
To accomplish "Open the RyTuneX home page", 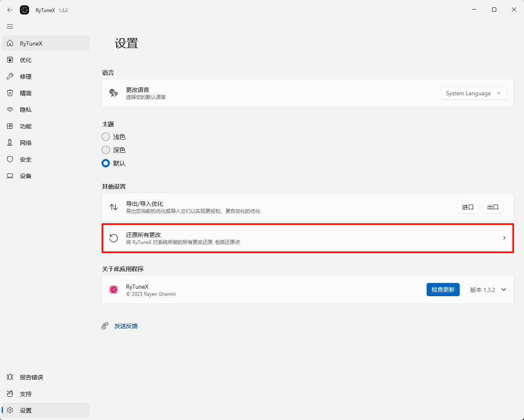I will [46, 43].
